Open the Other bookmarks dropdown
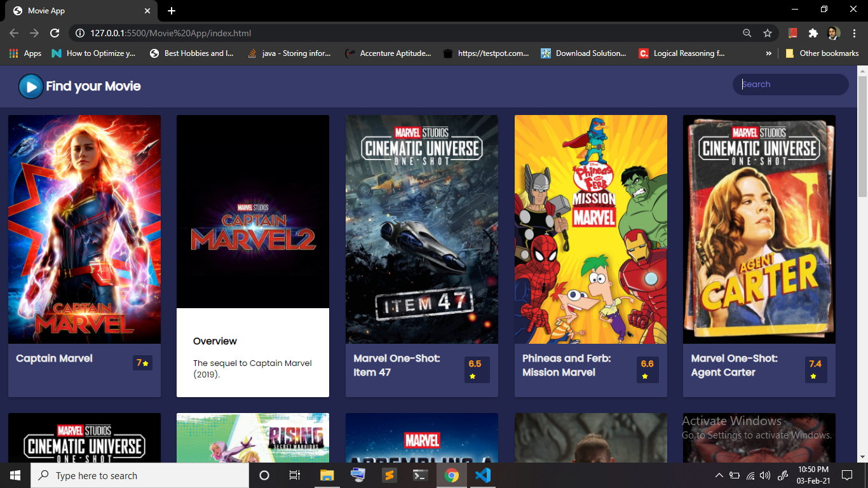The width and height of the screenshot is (868, 488). (x=822, y=53)
